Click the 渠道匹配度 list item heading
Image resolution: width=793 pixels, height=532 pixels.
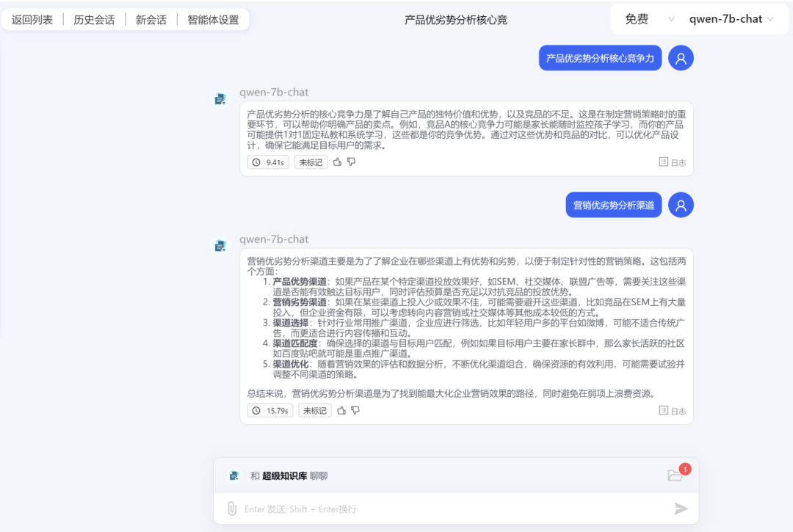(x=295, y=343)
